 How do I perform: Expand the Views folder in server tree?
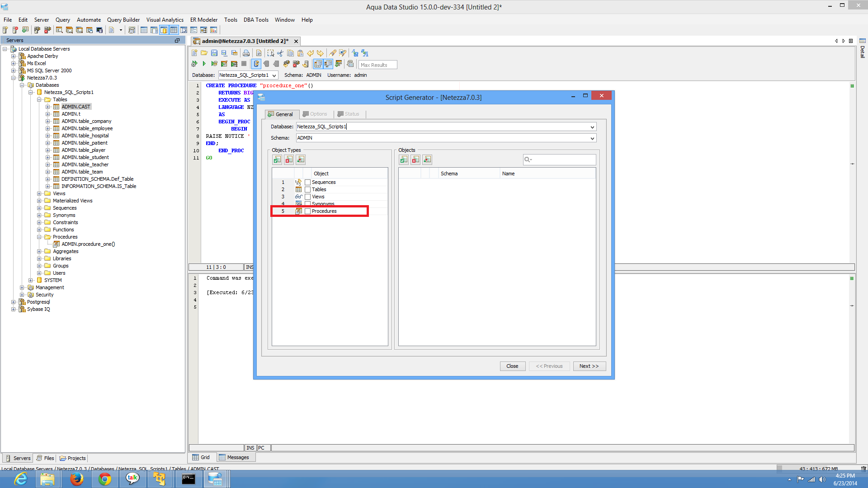pos(39,193)
